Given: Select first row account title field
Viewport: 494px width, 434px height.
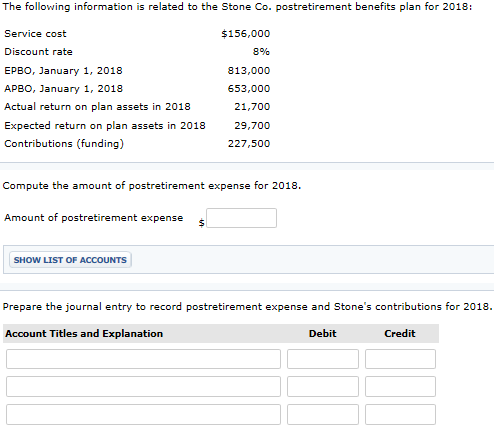Looking at the screenshot, I should pos(143,359).
